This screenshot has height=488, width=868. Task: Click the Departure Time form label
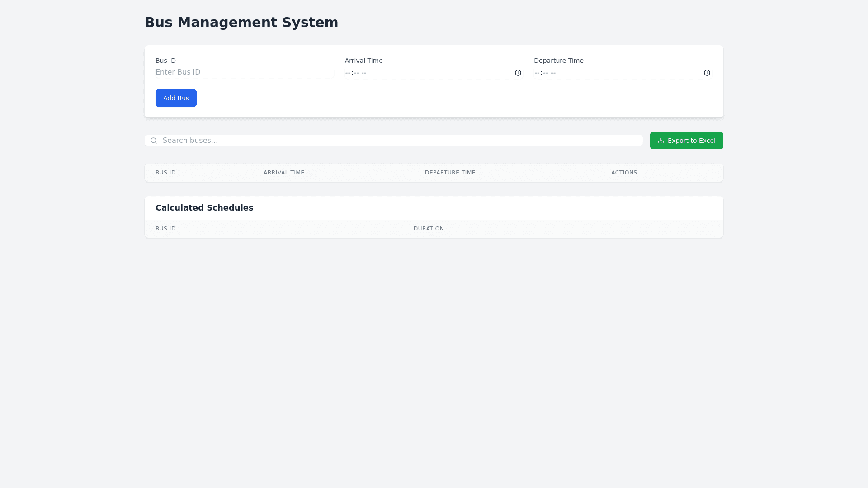pos(558,61)
